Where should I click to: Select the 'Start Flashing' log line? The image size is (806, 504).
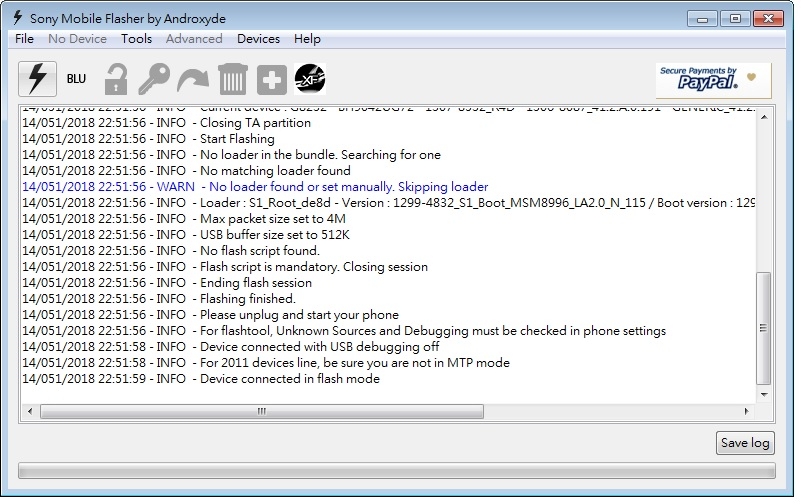[x=149, y=139]
